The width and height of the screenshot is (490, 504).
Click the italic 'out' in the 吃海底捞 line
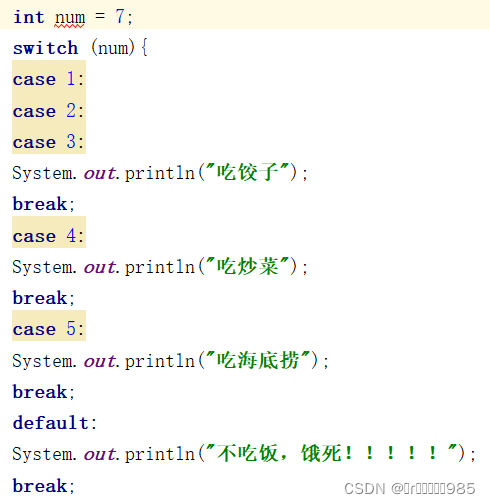pyautogui.click(x=100, y=361)
